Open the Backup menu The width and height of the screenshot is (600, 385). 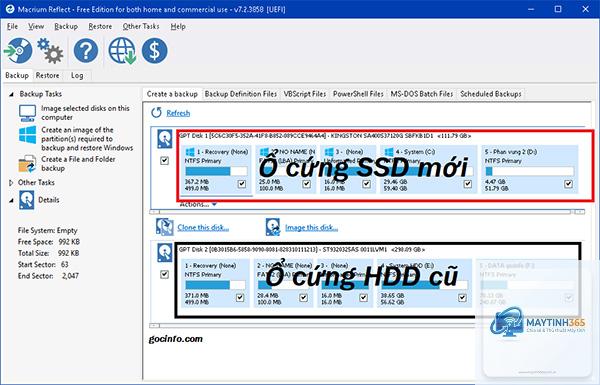coord(66,26)
